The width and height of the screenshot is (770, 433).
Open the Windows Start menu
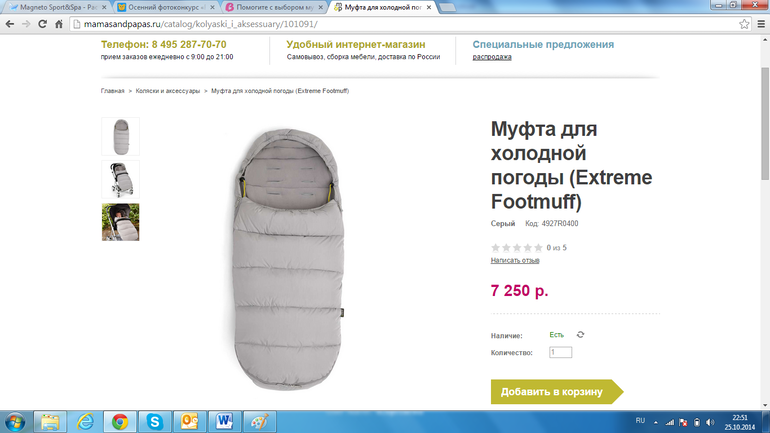pyautogui.click(x=15, y=421)
